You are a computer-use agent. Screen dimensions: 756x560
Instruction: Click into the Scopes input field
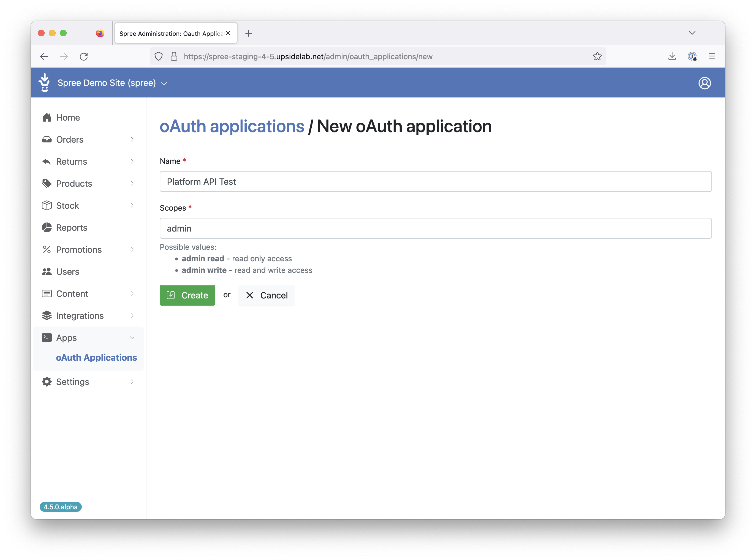pos(435,229)
